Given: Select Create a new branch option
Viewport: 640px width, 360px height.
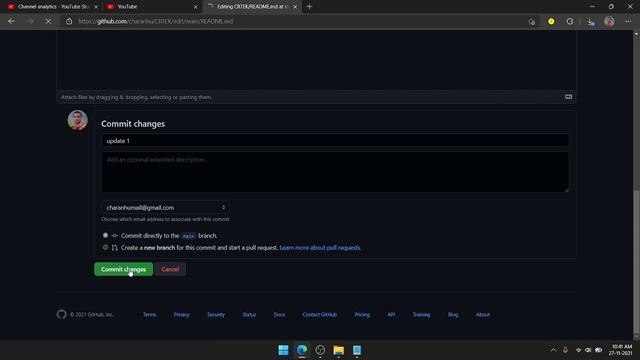Looking at the screenshot, I should 105,247.
